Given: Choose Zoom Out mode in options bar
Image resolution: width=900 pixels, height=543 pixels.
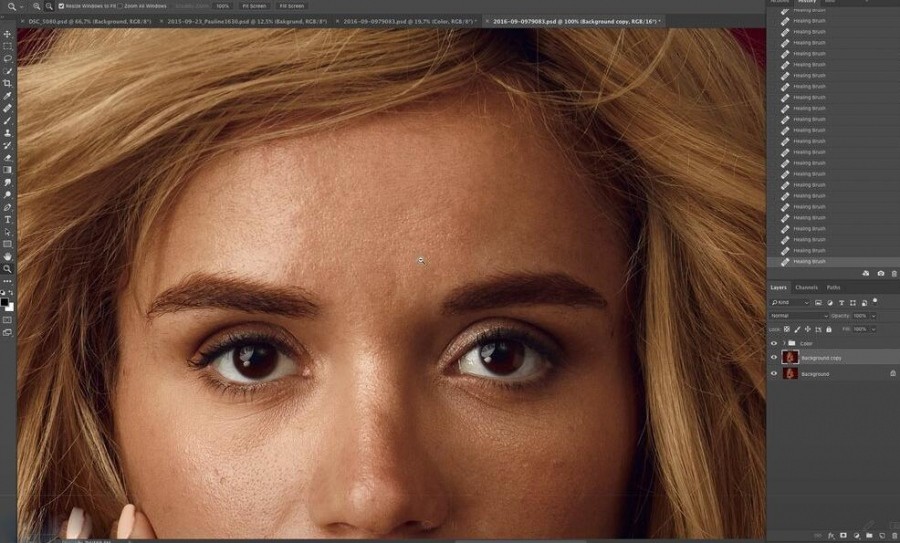Looking at the screenshot, I should click(x=49, y=6).
